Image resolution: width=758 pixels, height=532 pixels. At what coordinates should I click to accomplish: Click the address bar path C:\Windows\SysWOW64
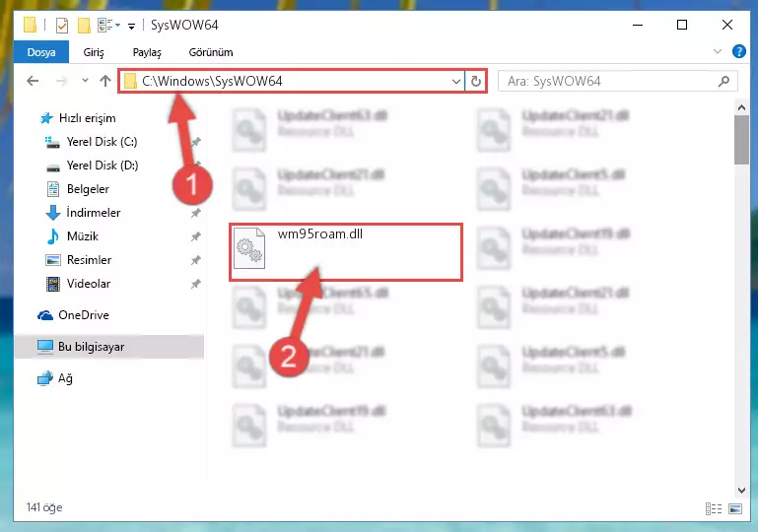[212, 81]
